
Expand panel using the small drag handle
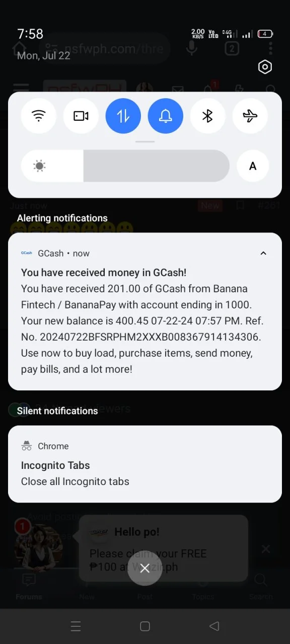pyautogui.click(x=145, y=141)
